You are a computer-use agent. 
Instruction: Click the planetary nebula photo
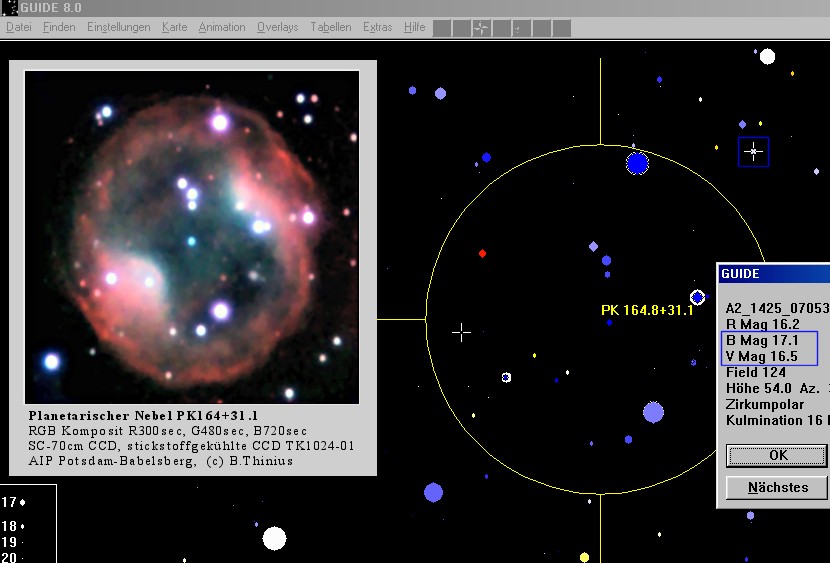click(x=192, y=236)
